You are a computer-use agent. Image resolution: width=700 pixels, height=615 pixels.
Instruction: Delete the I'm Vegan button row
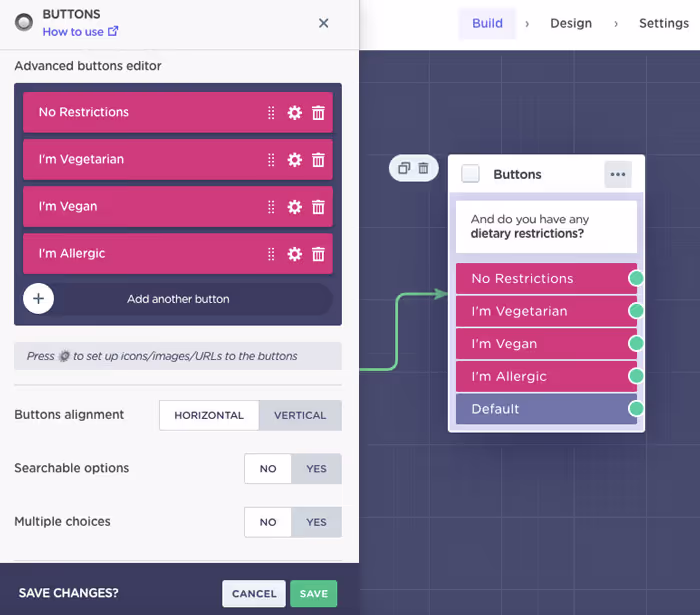pos(318,207)
